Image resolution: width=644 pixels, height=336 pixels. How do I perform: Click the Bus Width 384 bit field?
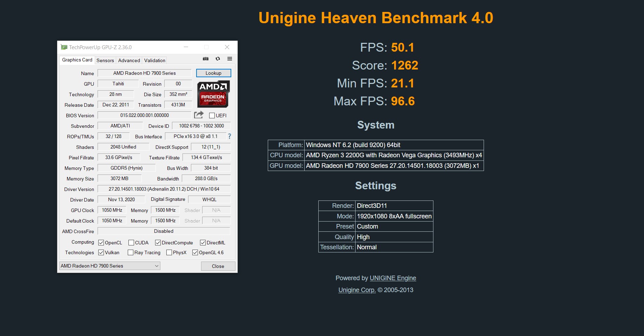[211, 168]
